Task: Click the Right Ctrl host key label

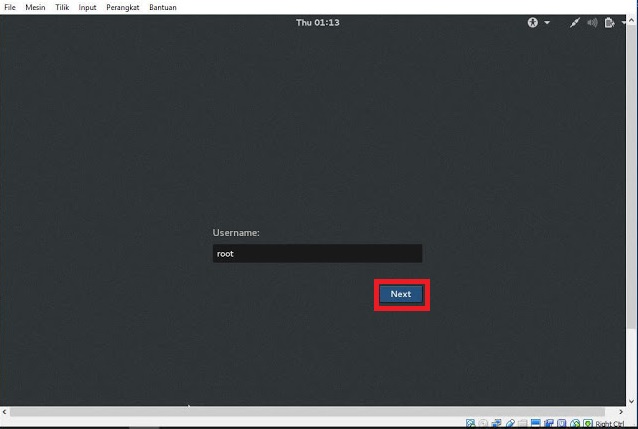Action: tap(609, 424)
